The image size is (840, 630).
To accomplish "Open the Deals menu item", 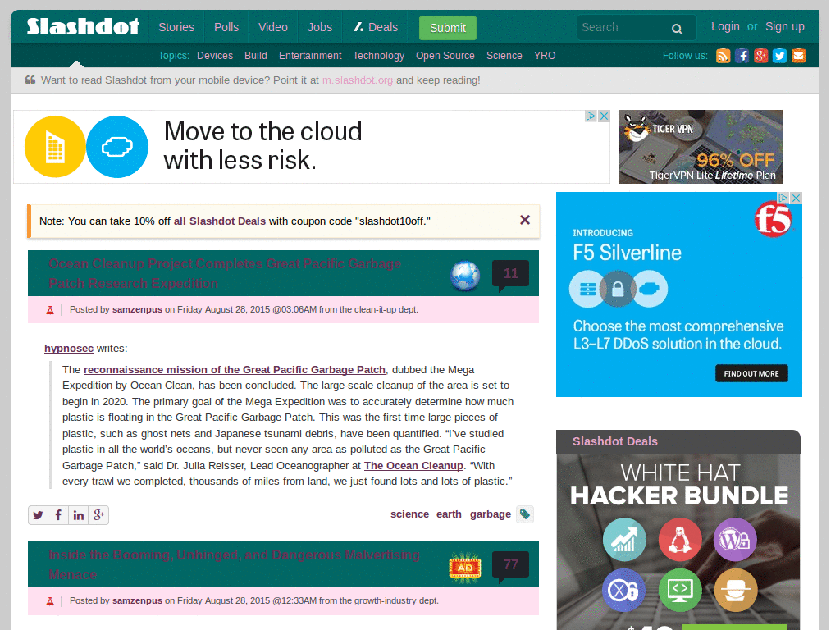I will click(376, 27).
